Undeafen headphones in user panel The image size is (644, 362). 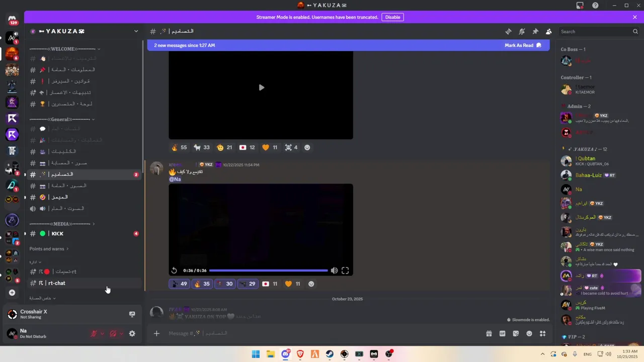pos(113,333)
